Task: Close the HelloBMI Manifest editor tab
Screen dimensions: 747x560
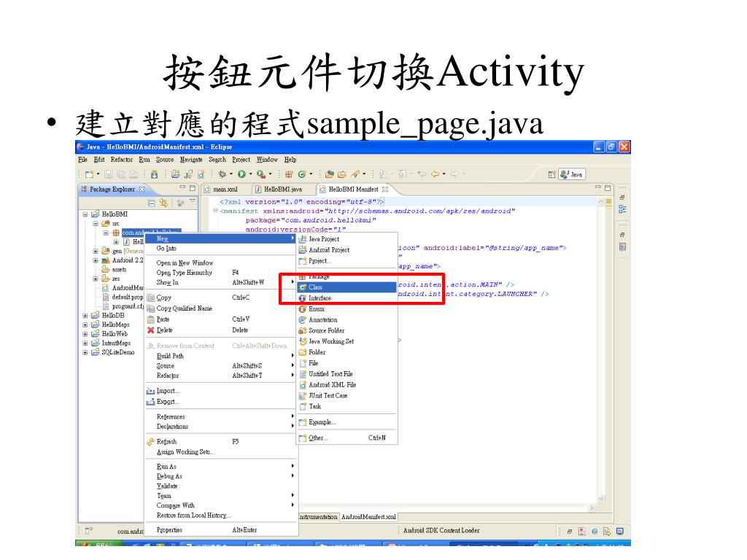Action: [x=385, y=189]
